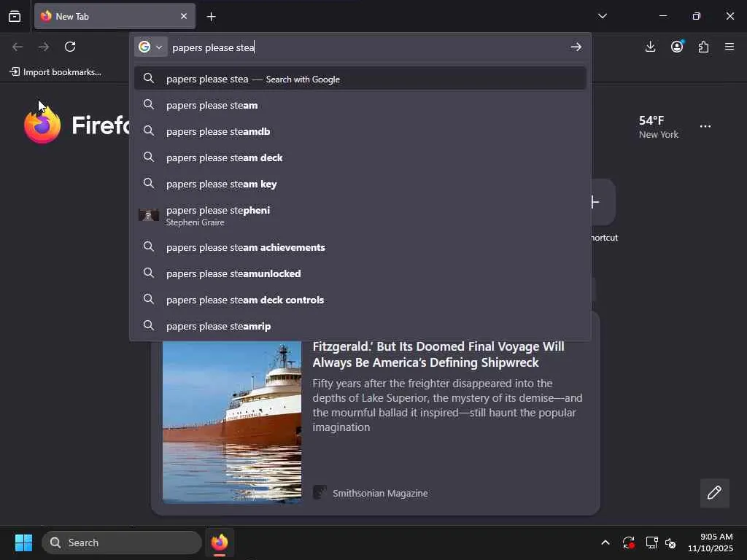Go back with the back arrow
This screenshot has width=747, height=560.
click(18, 47)
